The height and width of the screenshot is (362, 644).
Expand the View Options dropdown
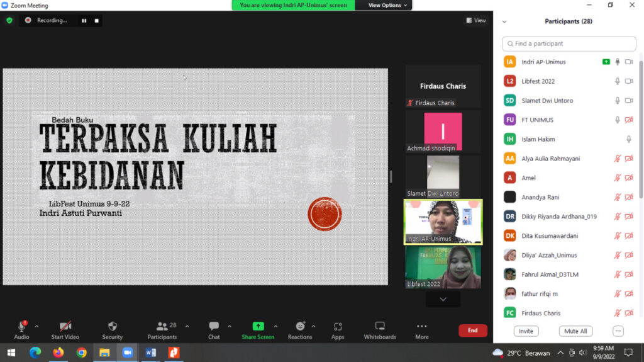point(387,5)
